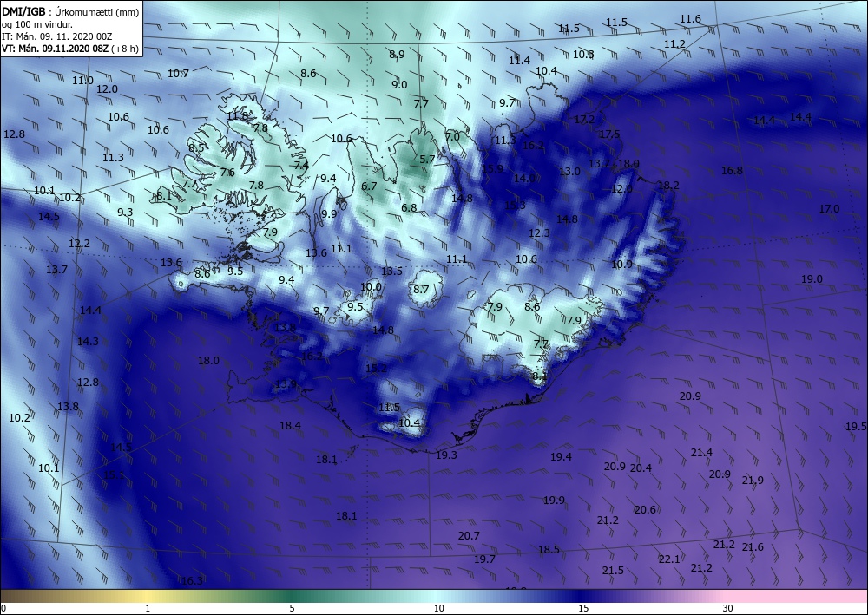The image size is (868, 615).
Task: Click the 18.0 value south of the peninsula
Action: point(208,360)
